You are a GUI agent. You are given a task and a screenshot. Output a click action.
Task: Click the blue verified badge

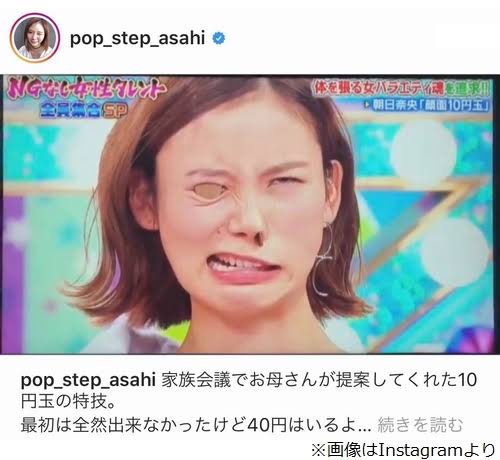tap(219, 39)
